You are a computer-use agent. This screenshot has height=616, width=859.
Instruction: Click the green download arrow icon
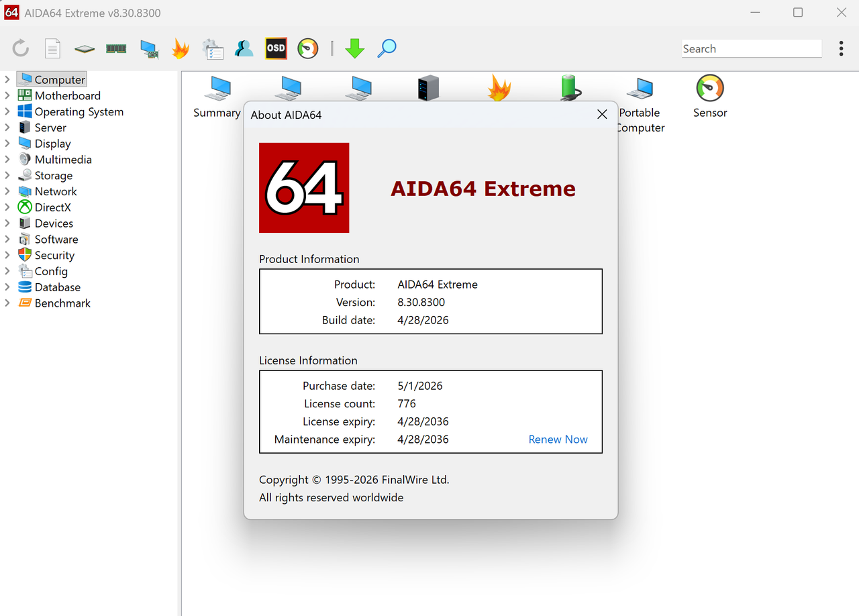[x=354, y=48]
